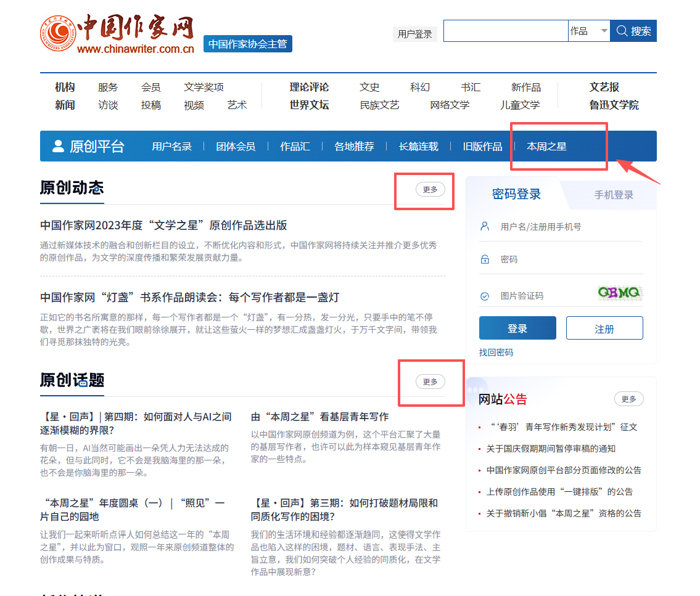
Task: Show more 网站公告 notices
Action: pyautogui.click(x=628, y=399)
